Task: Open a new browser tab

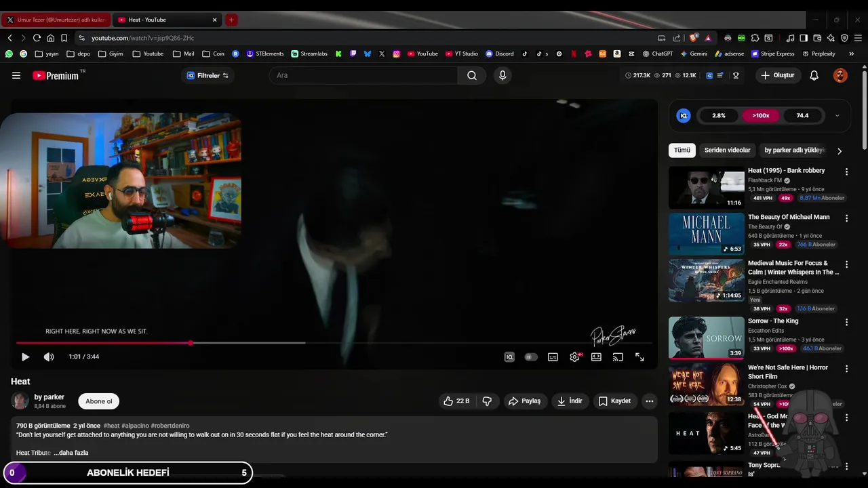Action: click(231, 20)
